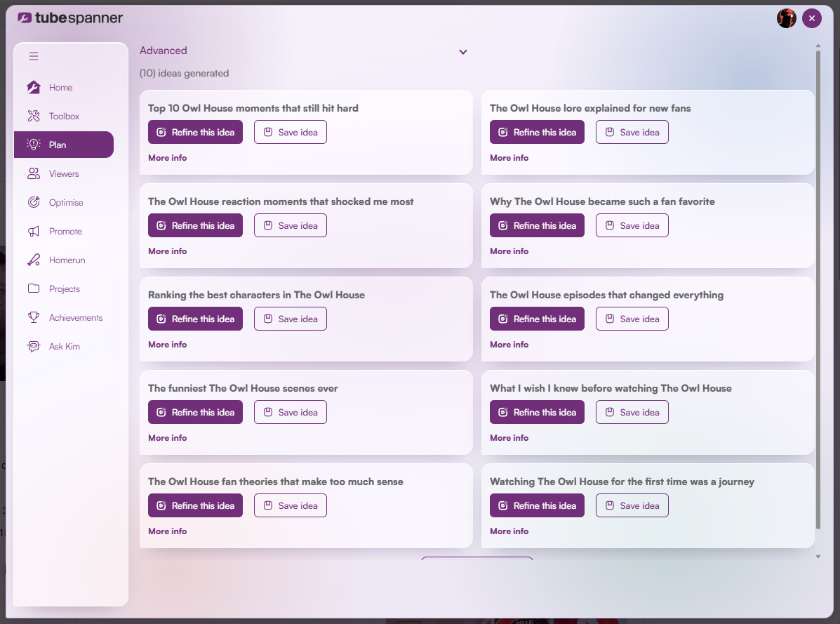More info on 'reaction moments that shocked me'

click(167, 251)
